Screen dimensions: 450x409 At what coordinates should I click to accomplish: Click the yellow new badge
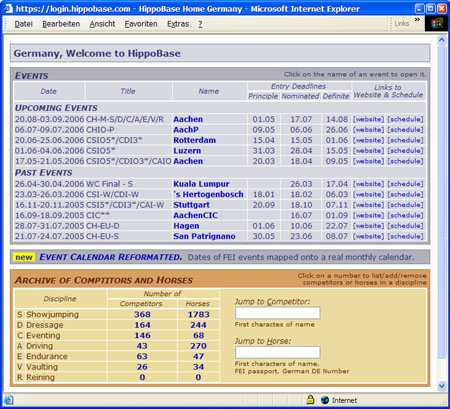point(24,257)
